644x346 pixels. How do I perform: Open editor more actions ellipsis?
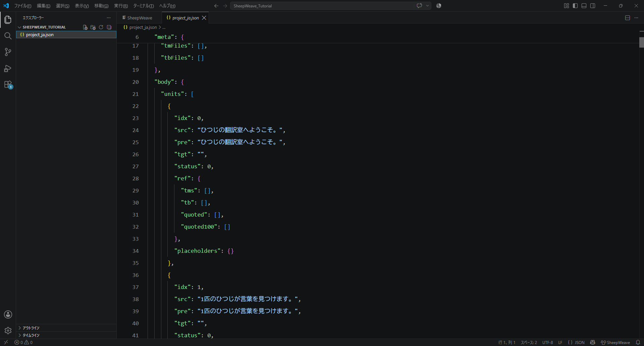click(636, 18)
